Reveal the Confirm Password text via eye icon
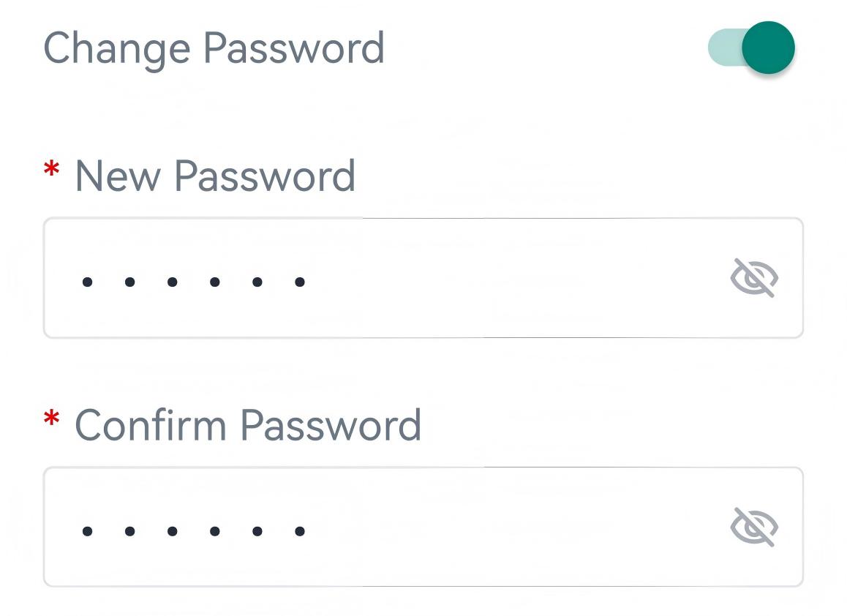Viewport: 847px width, 616px height. [x=754, y=527]
